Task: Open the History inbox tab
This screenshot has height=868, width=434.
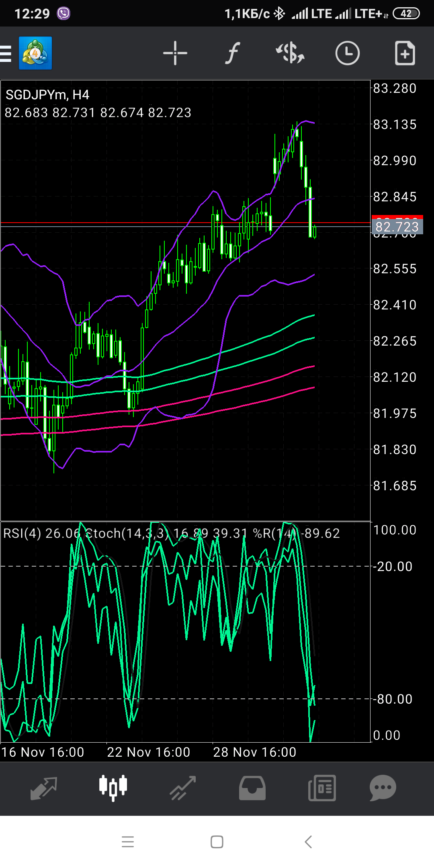Action: pyautogui.click(x=252, y=788)
